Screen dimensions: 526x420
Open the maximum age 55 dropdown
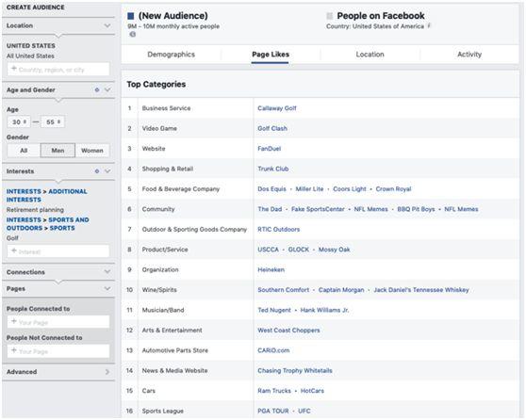[x=53, y=122]
